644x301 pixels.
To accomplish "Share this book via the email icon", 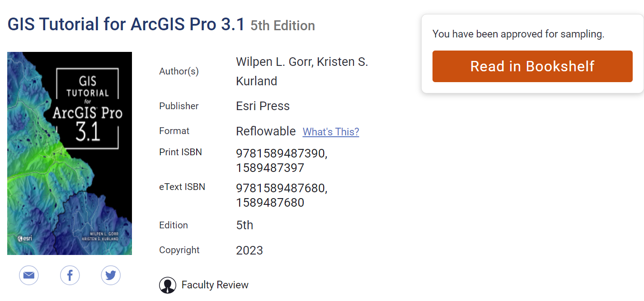I will 29,275.
